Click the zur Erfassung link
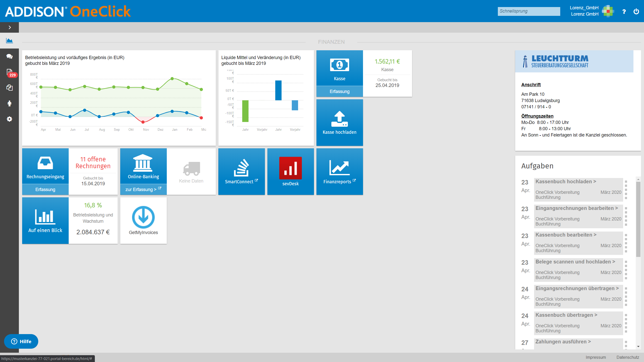This screenshot has width=644, height=362. [143, 190]
